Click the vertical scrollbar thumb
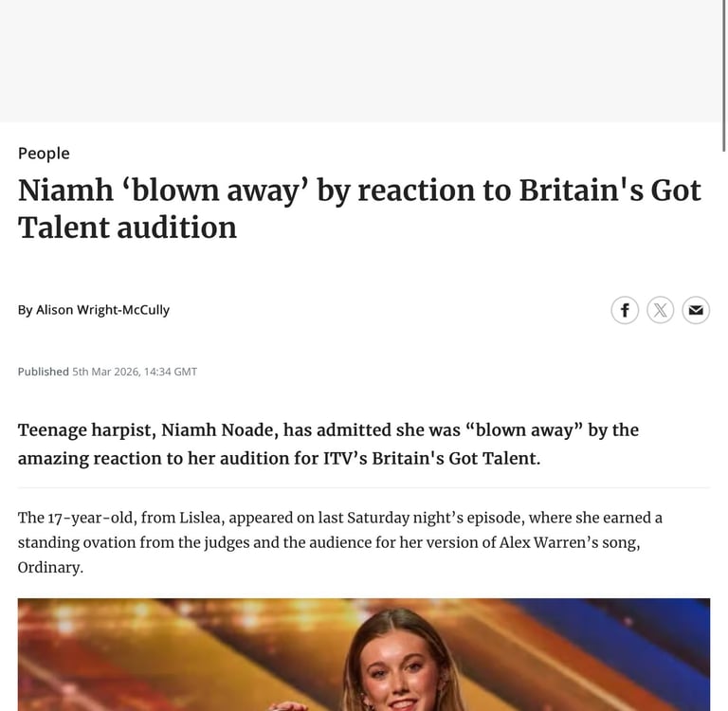 point(724,76)
